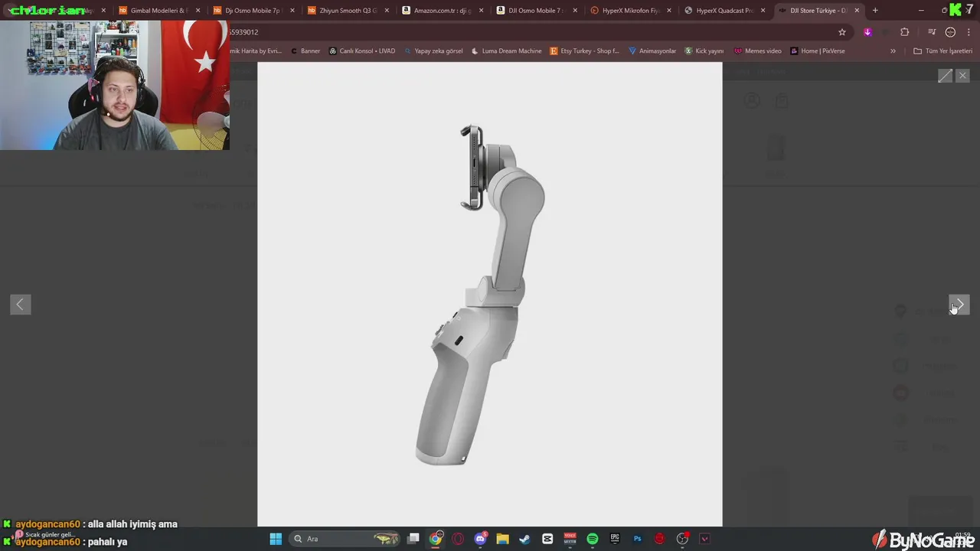980x551 pixels.
Task: Open Opera browser from the taskbar
Action: coord(458,539)
